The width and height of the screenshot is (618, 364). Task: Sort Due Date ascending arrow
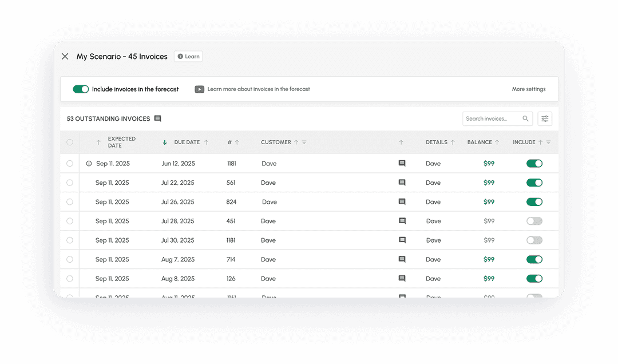(206, 143)
